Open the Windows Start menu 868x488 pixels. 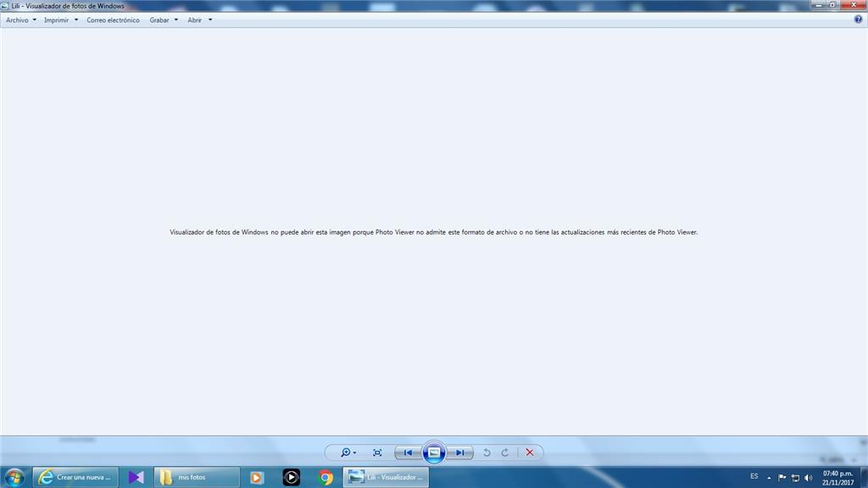pyautogui.click(x=14, y=477)
